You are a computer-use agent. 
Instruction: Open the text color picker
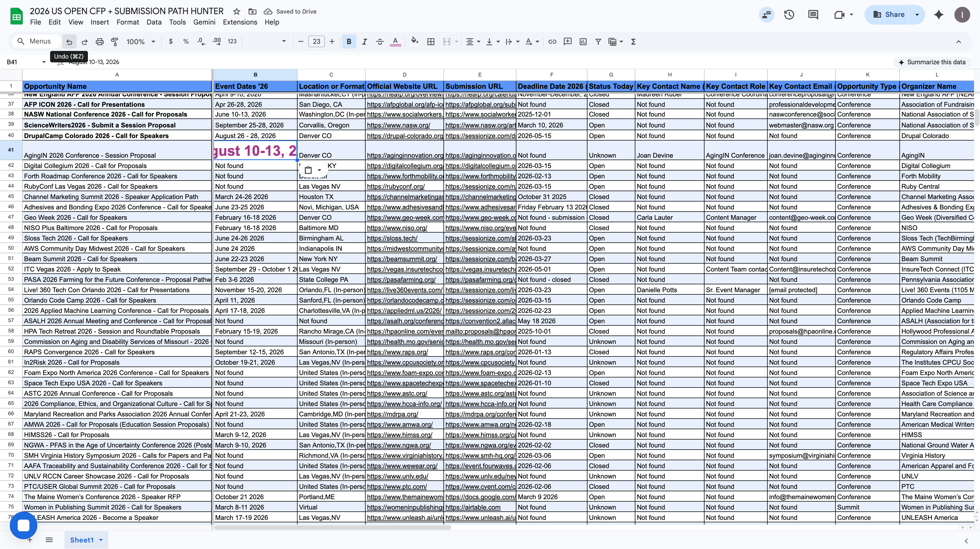click(395, 42)
